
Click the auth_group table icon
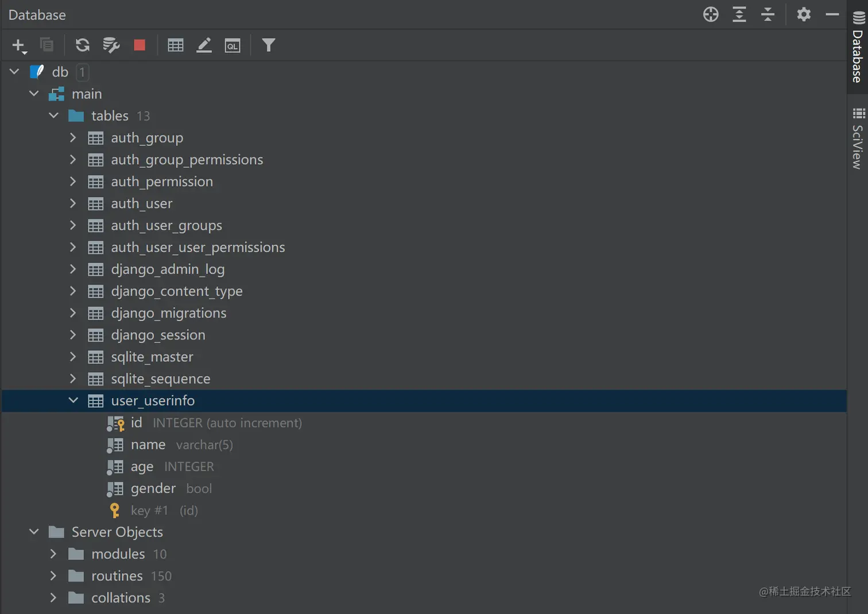point(96,138)
